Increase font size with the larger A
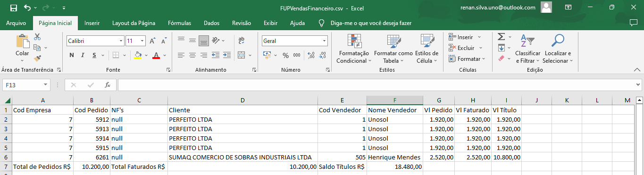The width and height of the screenshot is (644, 175). 152,41
